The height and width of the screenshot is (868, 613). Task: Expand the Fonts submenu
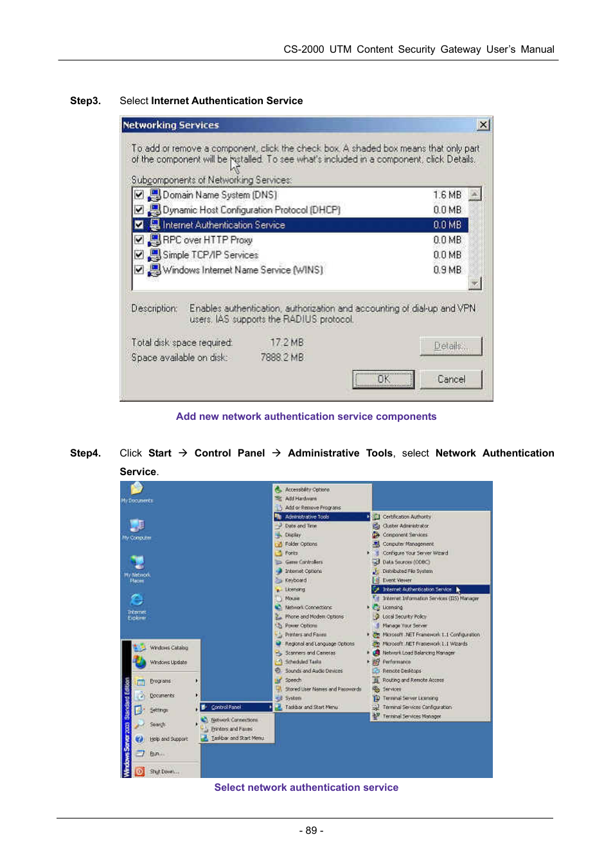pos(322,553)
